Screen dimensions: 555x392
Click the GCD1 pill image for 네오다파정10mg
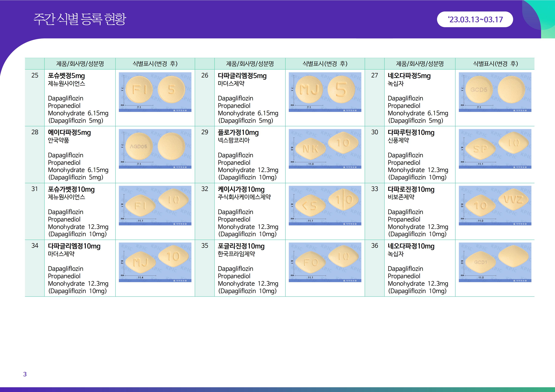tap(495, 262)
